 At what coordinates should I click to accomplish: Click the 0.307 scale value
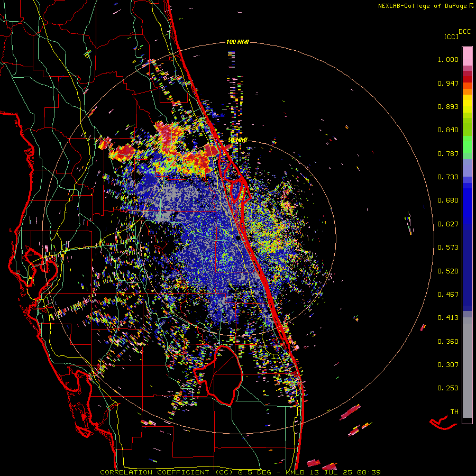pos(448,365)
